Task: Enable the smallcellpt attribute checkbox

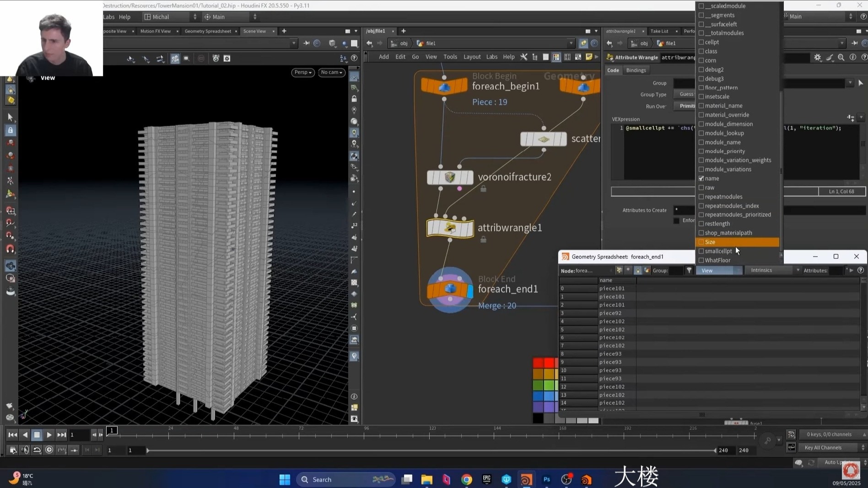Action: [x=701, y=251]
